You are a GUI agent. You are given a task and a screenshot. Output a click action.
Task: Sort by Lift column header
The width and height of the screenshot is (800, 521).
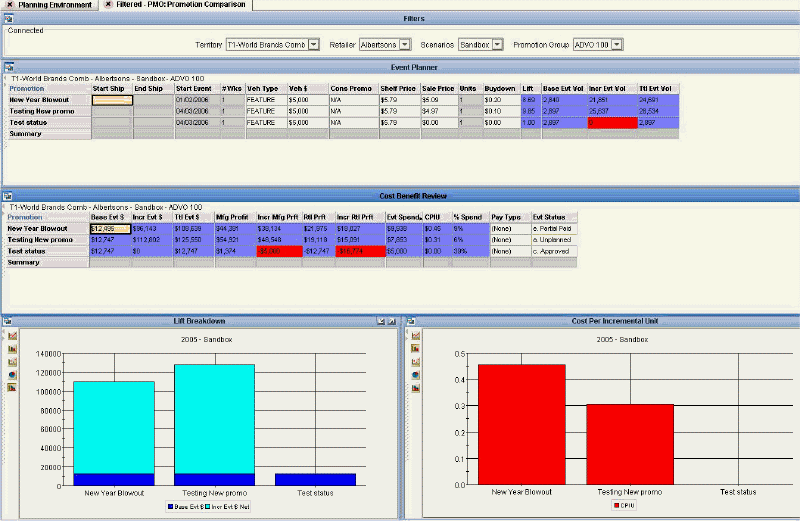pos(531,89)
